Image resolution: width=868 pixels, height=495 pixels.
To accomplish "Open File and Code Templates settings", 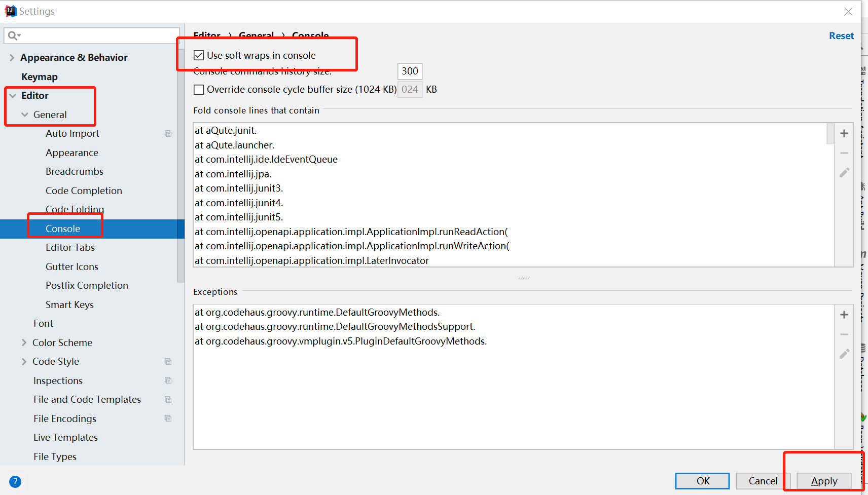I will 87,400.
